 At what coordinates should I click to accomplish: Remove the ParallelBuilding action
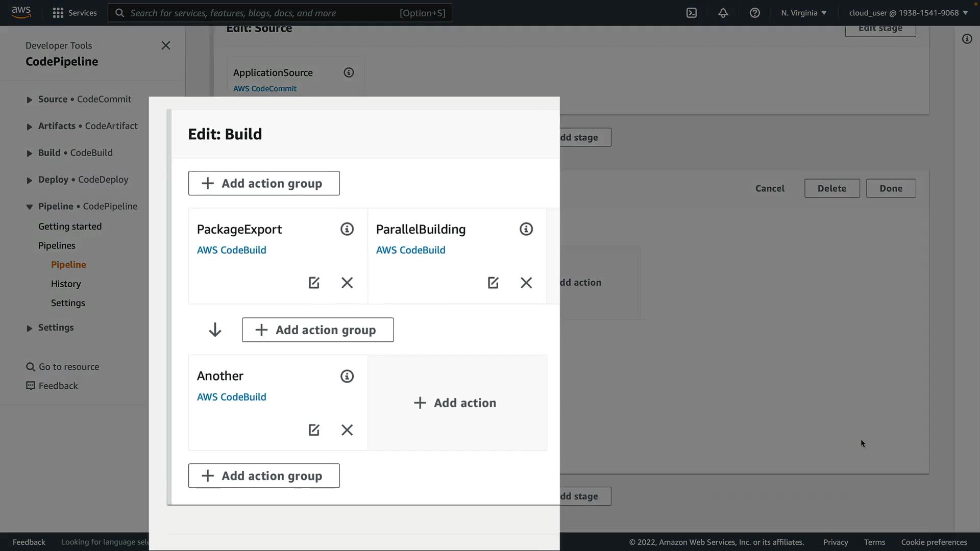[526, 283]
